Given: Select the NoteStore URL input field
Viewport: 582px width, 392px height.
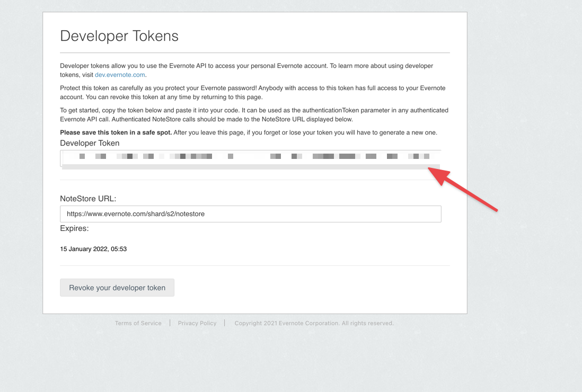Looking at the screenshot, I should click(251, 214).
